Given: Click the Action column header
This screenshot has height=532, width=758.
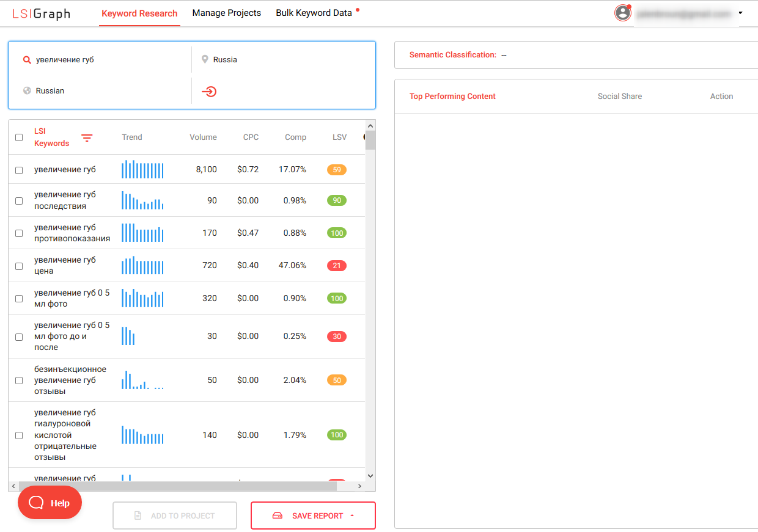Looking at the screenshot, I should coord(721,97).
